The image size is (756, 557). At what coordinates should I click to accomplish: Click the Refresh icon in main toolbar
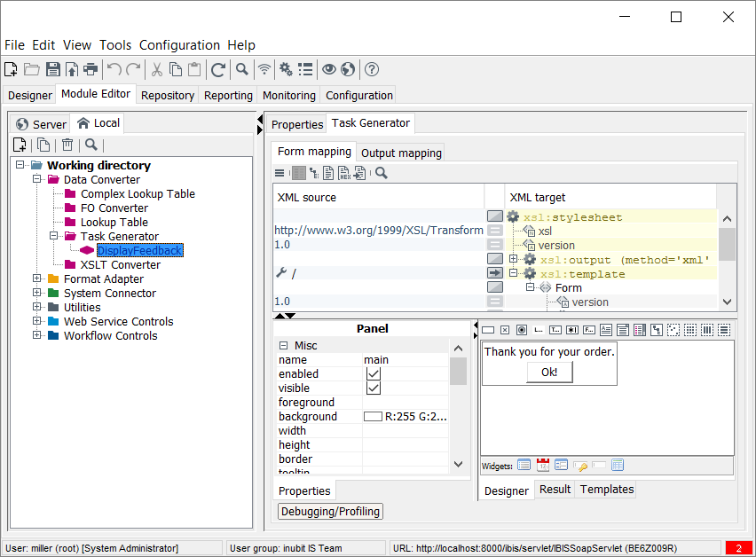[x=217, y=69]
